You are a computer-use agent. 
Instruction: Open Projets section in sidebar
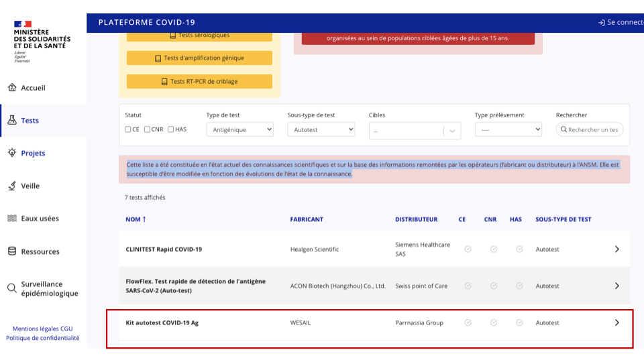(43, 153)
